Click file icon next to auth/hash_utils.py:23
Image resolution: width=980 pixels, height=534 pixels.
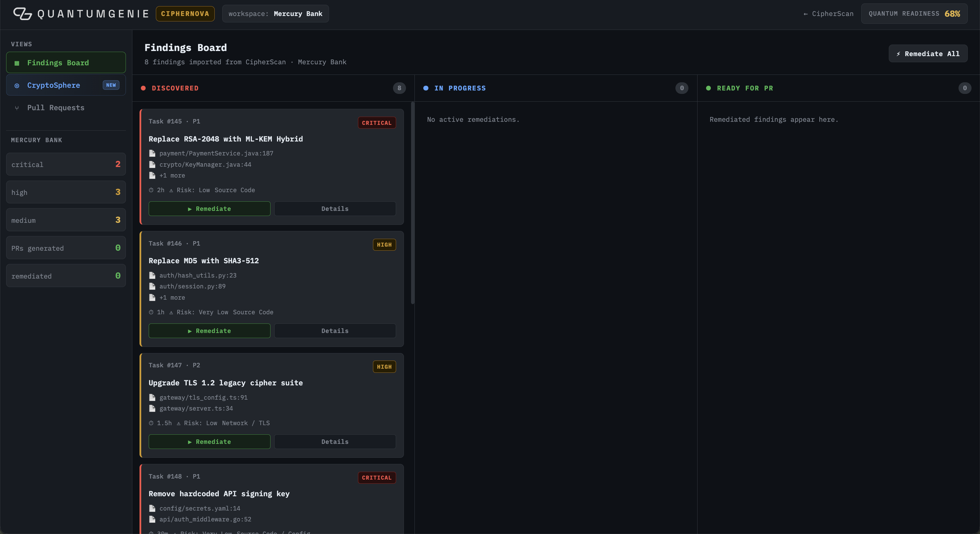click(x=152, y=276)
